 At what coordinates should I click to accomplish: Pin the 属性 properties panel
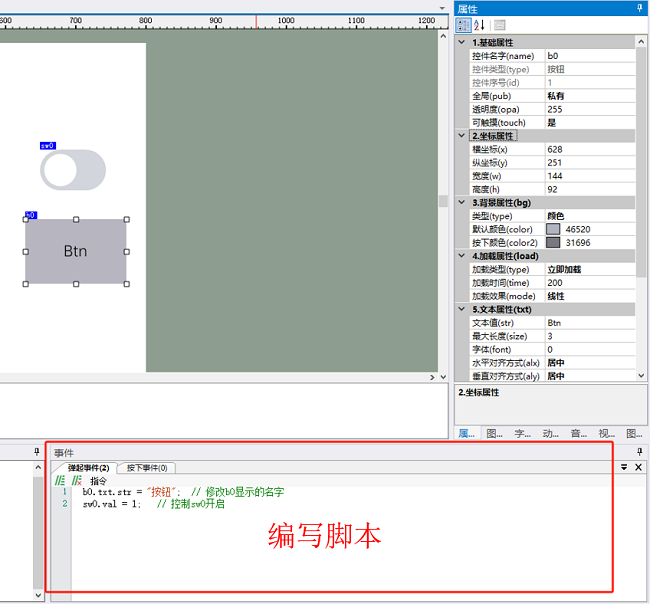640,9
